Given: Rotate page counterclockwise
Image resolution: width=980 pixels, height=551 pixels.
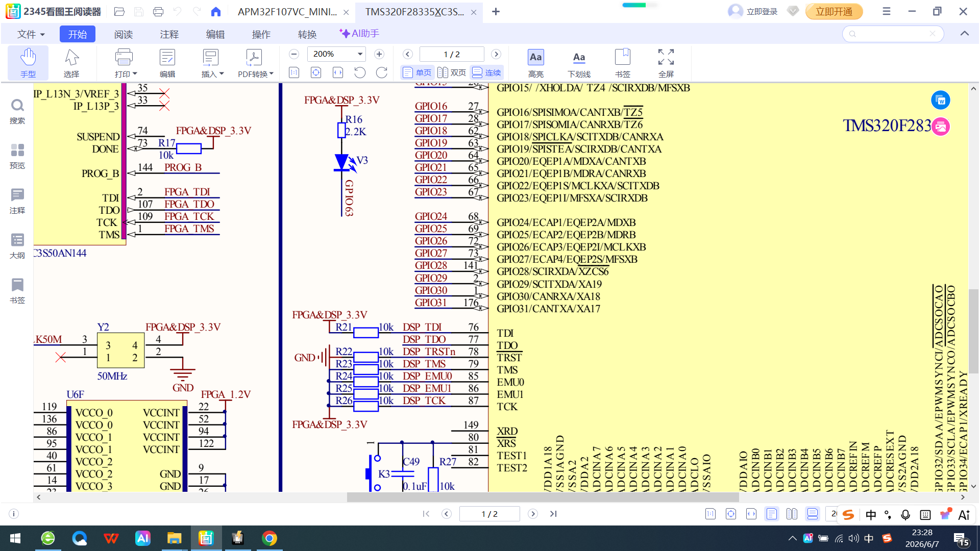Looking at the screenshot, I should [360, 72].
